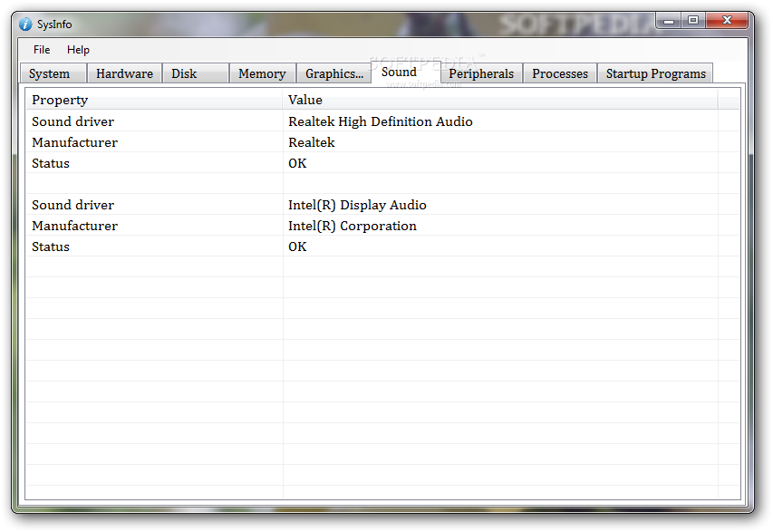Select OK status under Realtek manufacturer

pos(297,163)
